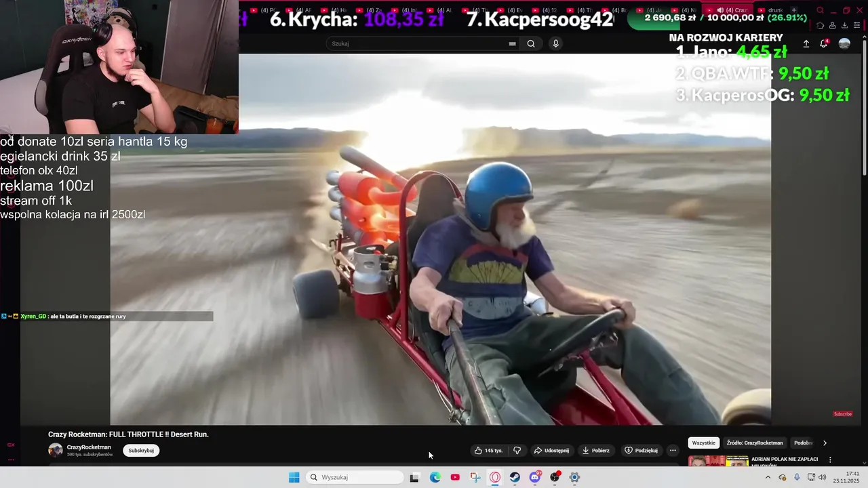This screenshot has width=868, height=488.
Task: Click the system tray microphone icon
Action: 797,477
